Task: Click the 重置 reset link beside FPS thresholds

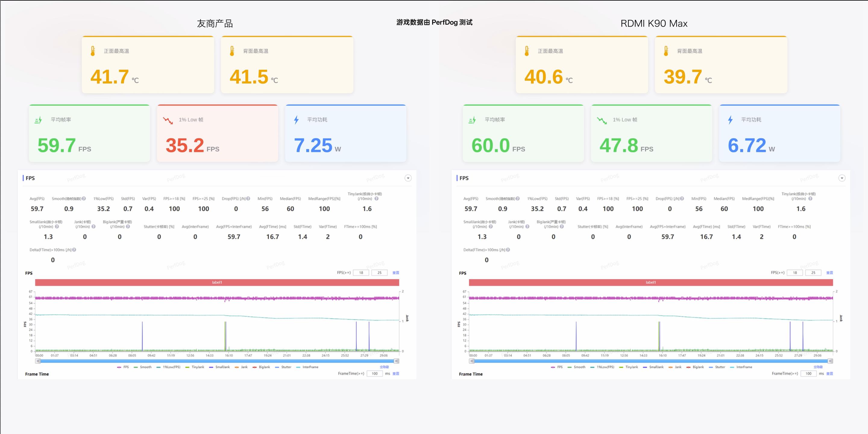Action: (x=396, y=272)
